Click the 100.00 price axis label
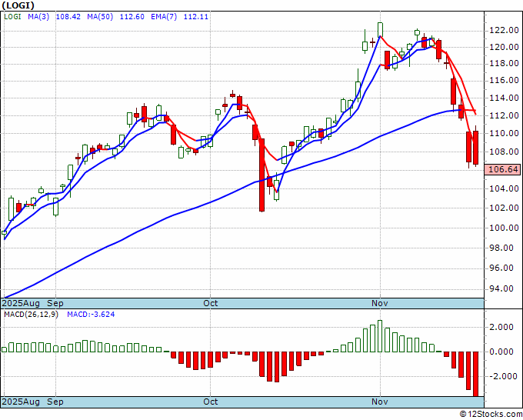Image resolution: width=523 pixels, height=420 pixels. coord(504,228)
